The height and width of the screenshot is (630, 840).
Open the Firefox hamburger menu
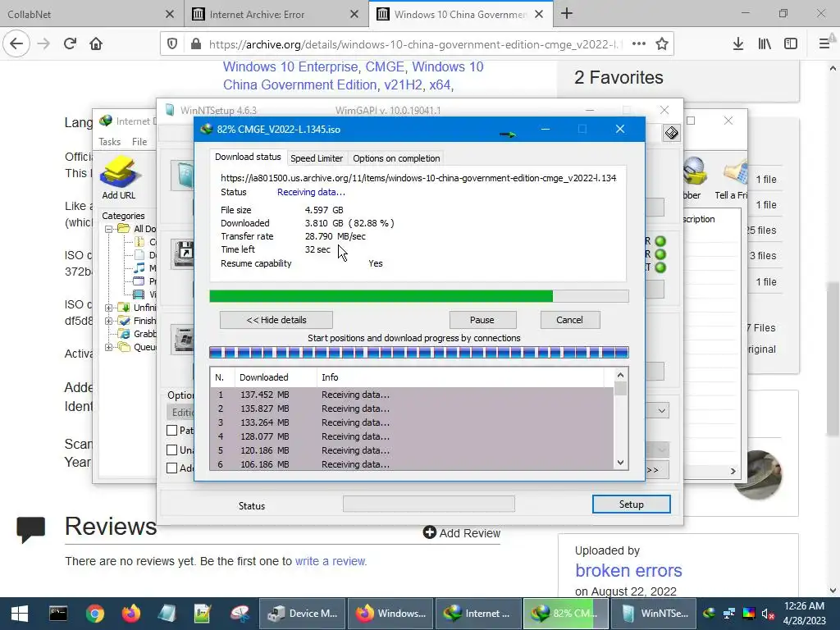(824, 44)
